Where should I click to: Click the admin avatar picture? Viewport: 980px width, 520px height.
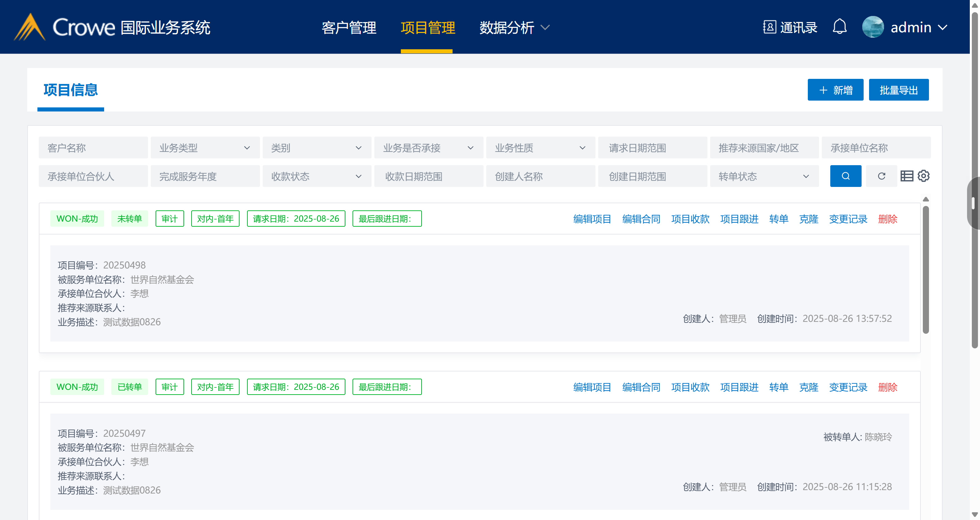[873, 27]
